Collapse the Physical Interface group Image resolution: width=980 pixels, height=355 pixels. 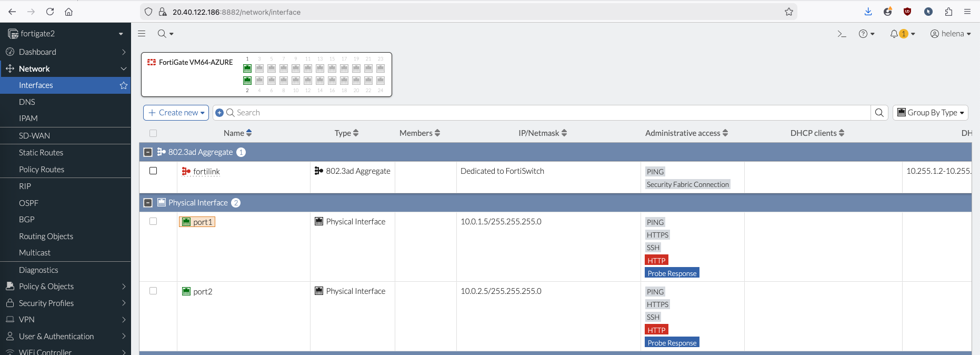pyautogui.click(x=148, y=203)
